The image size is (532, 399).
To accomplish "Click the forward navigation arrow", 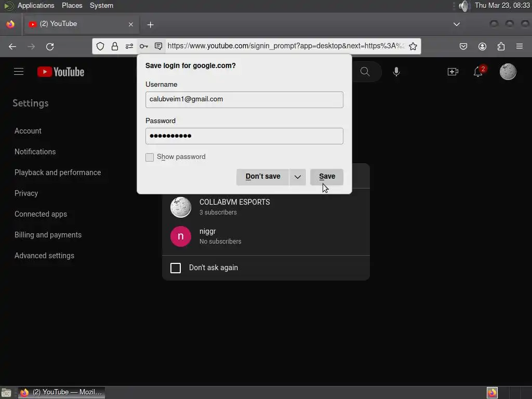I will [31, 46].
